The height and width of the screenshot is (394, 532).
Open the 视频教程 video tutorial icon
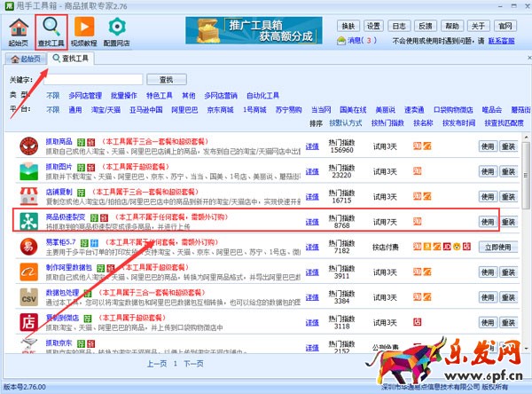(85, 28)
